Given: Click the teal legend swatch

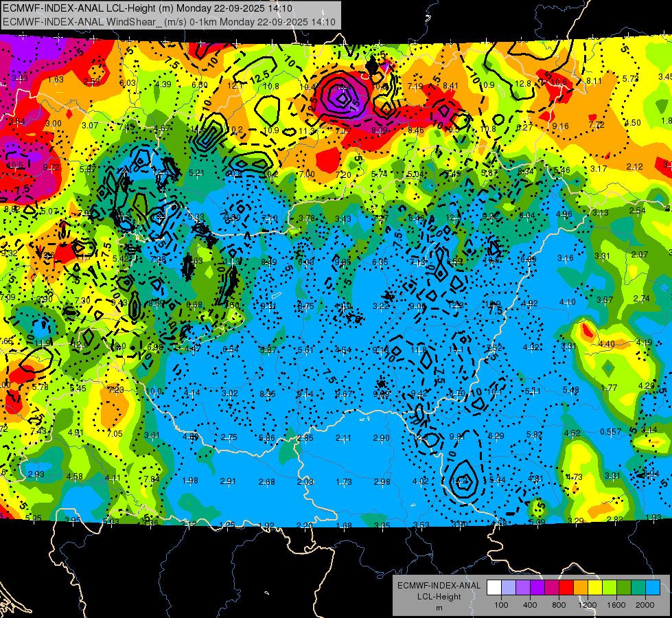Looking at the screenshot, I should pos(638,588).
